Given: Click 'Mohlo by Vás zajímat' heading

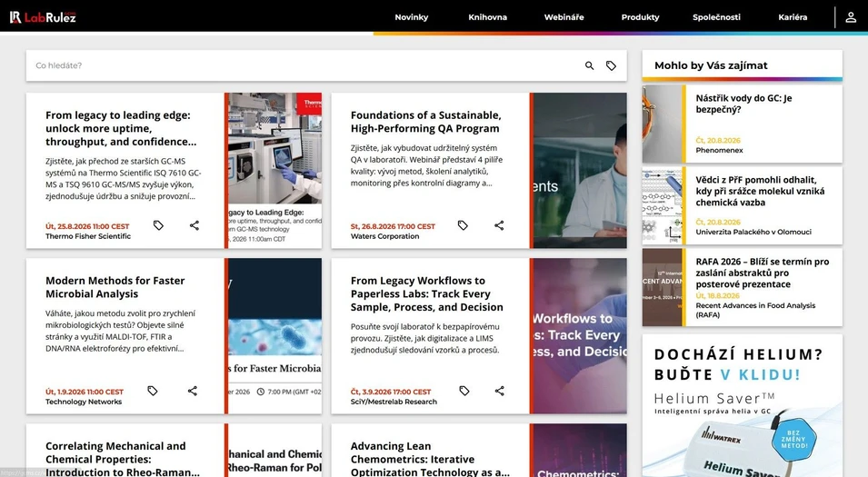Looking at the screenshot, I should coord(711,65).
